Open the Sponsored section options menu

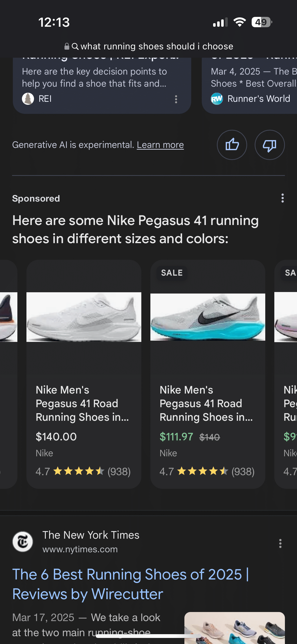pos(282,198)
